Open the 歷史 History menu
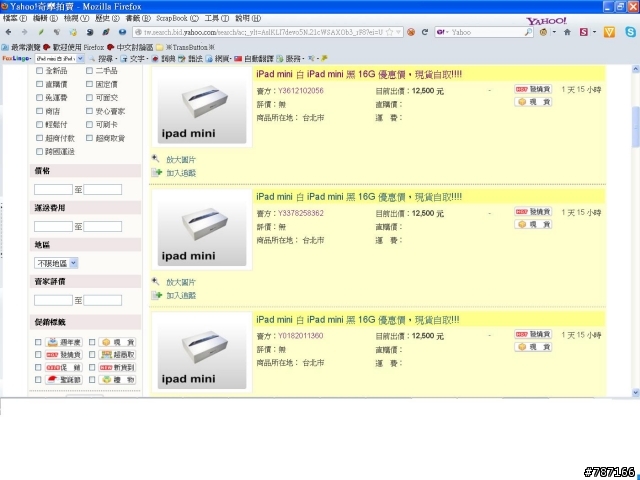Screen dimensions: 640x480 coord(107,18)
